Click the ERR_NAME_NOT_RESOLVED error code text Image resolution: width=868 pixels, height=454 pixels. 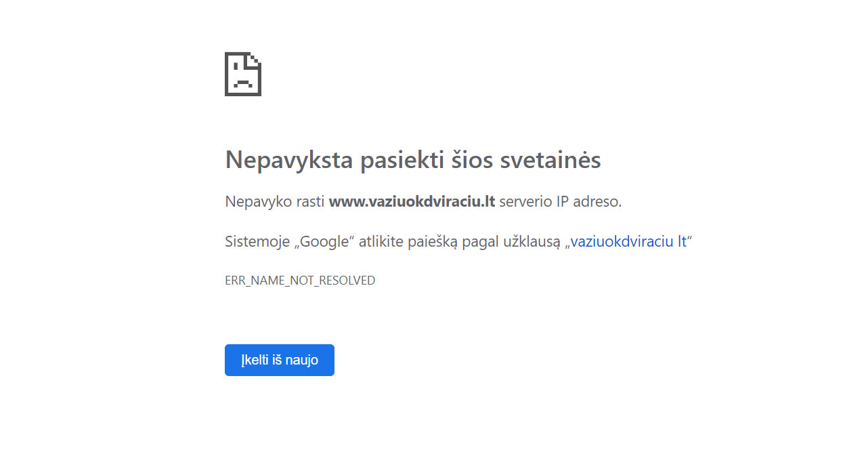click(300, 281)
